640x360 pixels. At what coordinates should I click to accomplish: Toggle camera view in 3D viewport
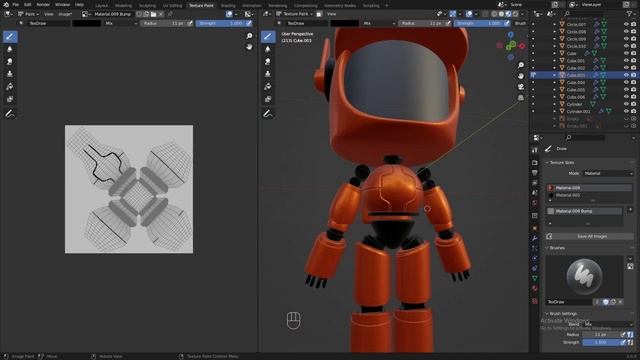pyautogui.click(x=521, y=87)
